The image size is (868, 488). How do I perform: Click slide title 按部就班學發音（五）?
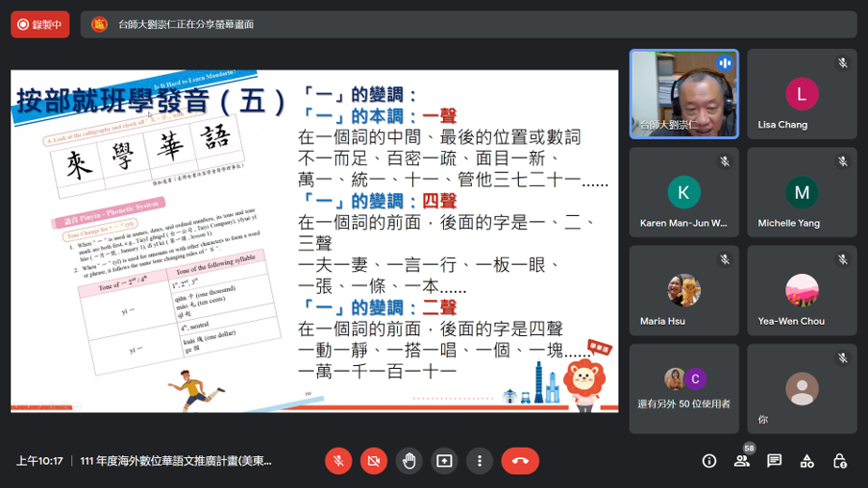tap(151, 101)
